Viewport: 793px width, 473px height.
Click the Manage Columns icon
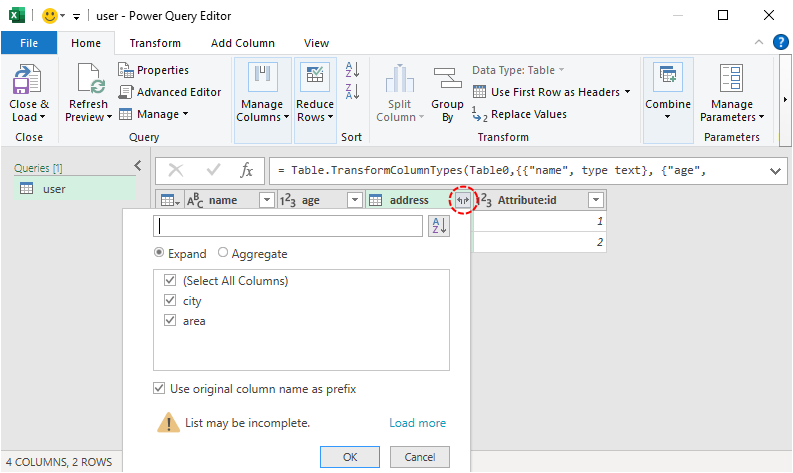click(262, 77)
